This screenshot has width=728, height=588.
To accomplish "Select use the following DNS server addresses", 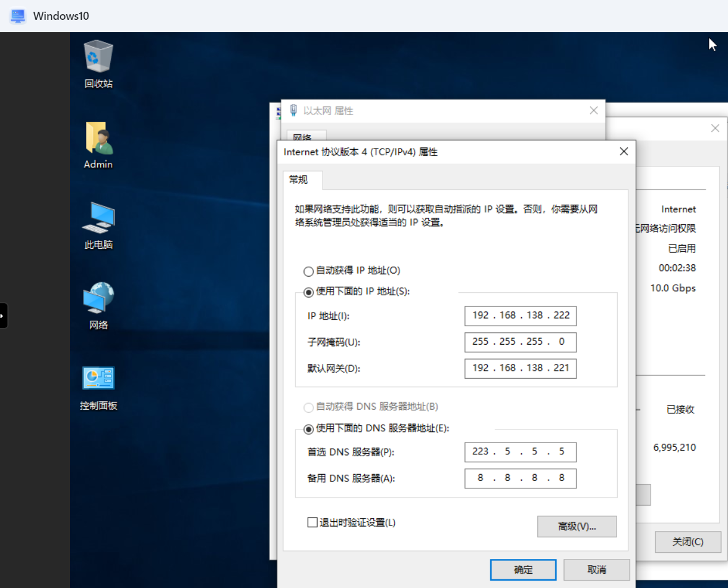I will click(308, 428).
